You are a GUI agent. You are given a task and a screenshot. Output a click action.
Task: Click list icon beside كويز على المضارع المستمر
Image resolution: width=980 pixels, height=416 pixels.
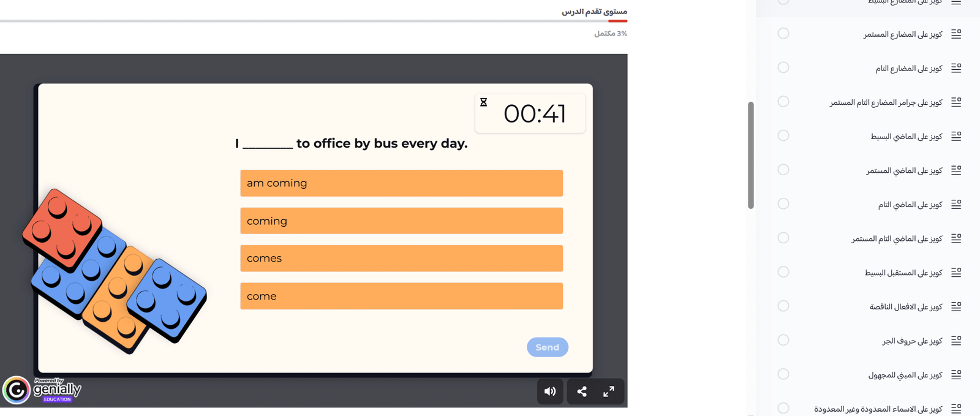tap(956, 34)
